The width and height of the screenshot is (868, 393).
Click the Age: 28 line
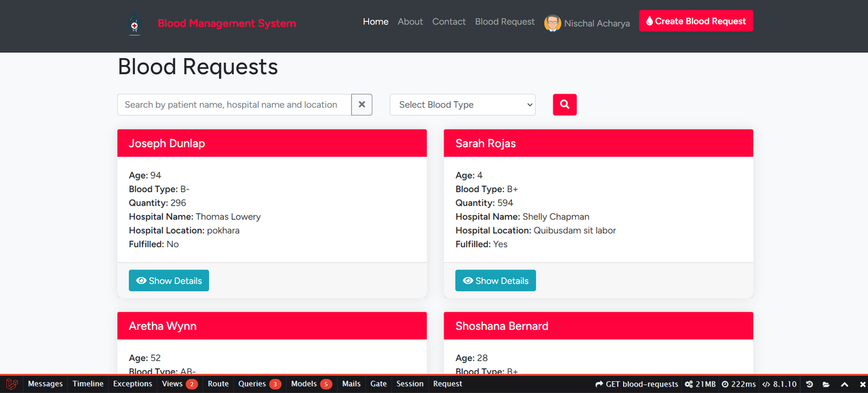coord(472,358)
